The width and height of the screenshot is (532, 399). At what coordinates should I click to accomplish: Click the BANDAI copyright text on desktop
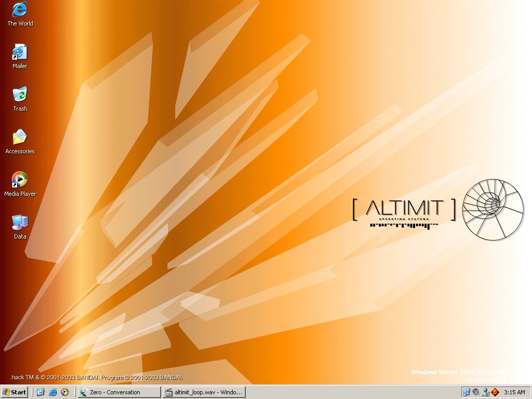pos(97,378)
